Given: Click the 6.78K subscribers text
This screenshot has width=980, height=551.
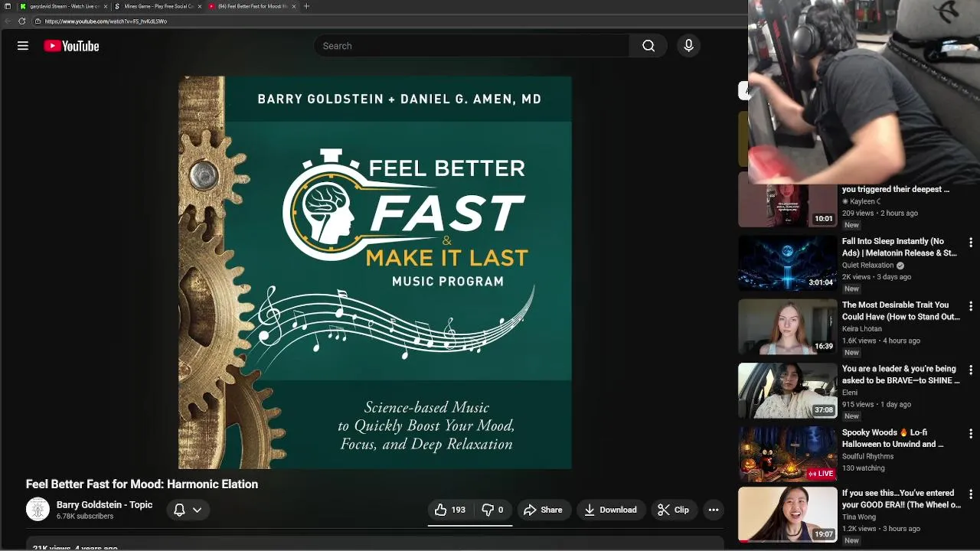Looking at the screenshot, I should 85,517.
